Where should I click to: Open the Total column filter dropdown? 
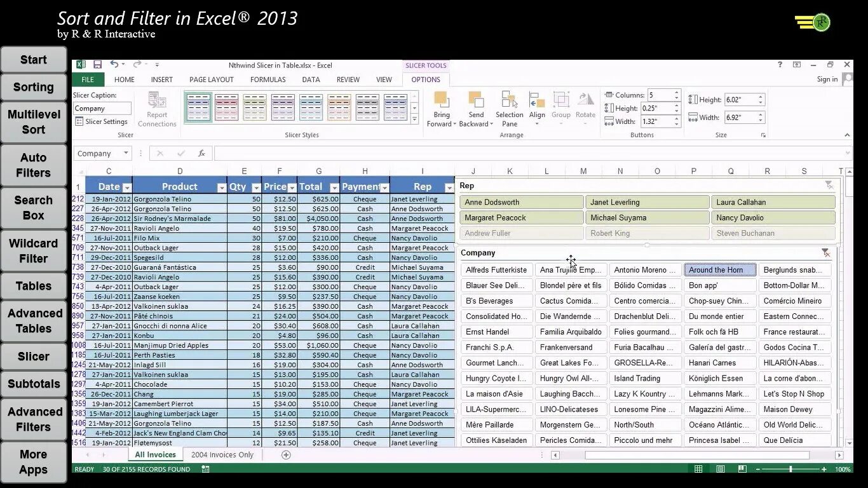coord(334,187)
